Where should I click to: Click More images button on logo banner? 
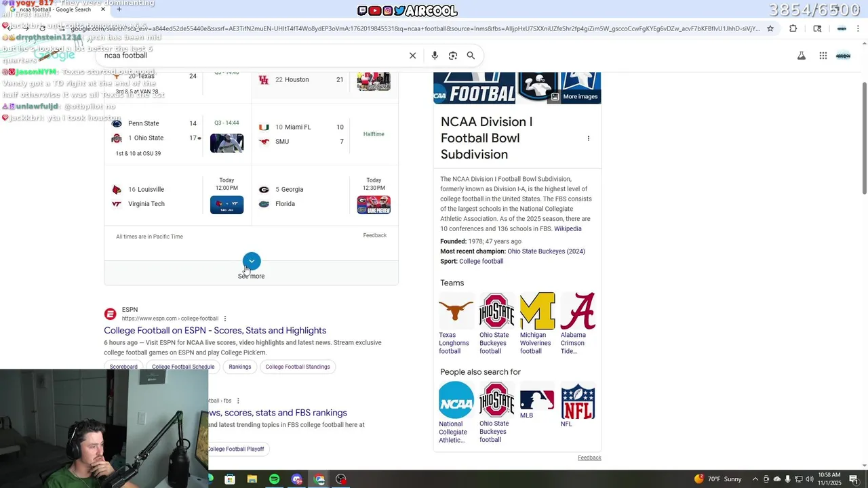click(x=574, y=96)
